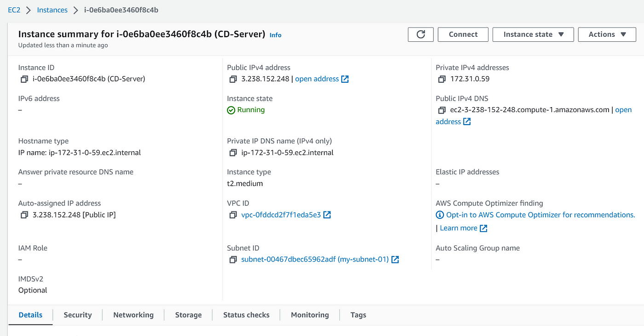Open the Tags tab
Image resolution: width=644 pixels, height=336 pixels.
(x=358, y=315)
